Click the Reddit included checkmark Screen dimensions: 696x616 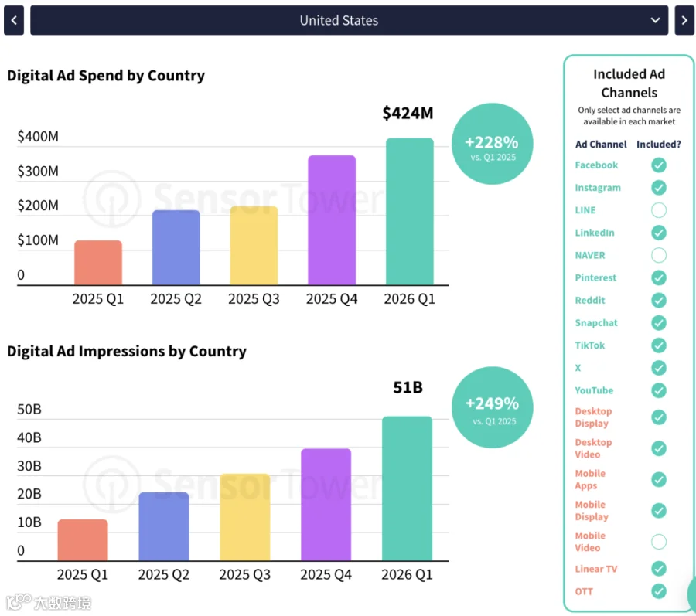(659, 301)
